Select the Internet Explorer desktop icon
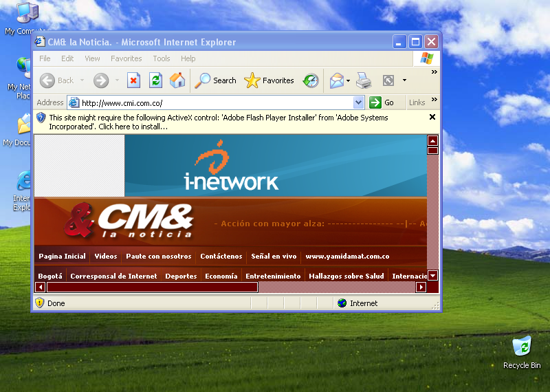550x392 pixels. tap(22, 190)
